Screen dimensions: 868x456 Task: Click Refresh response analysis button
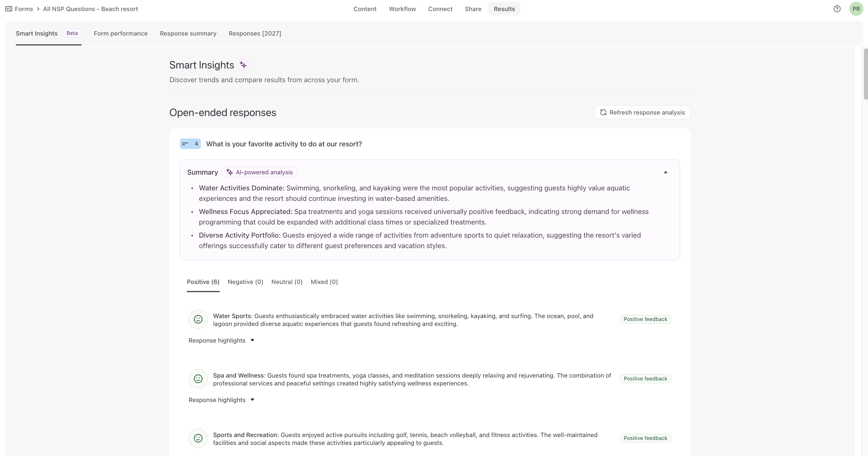click(x=642, y=112)
